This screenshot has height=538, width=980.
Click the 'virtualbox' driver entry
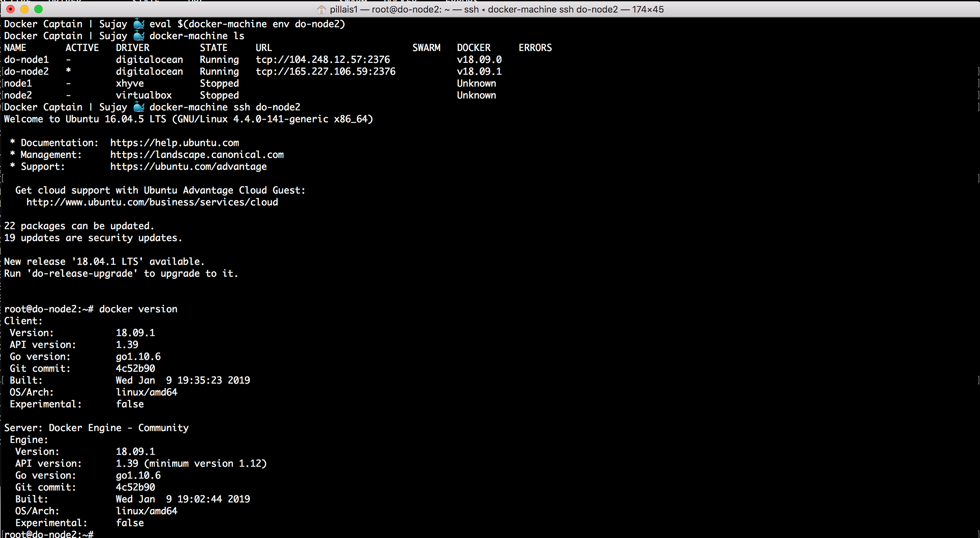click(x=144, y=95)
